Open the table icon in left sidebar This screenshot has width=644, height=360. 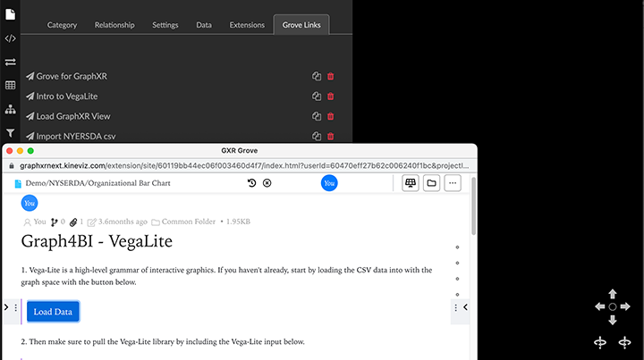tap(10, 85)
